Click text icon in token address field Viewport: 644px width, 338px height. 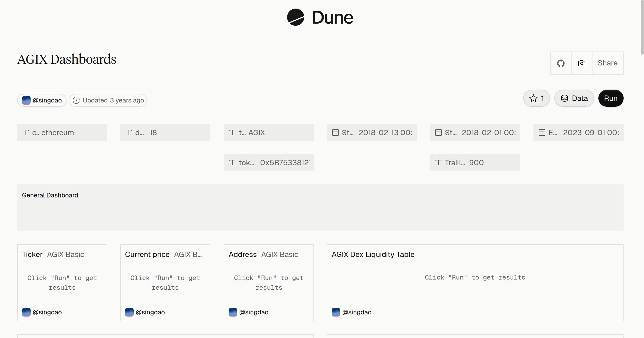[232, 163]
